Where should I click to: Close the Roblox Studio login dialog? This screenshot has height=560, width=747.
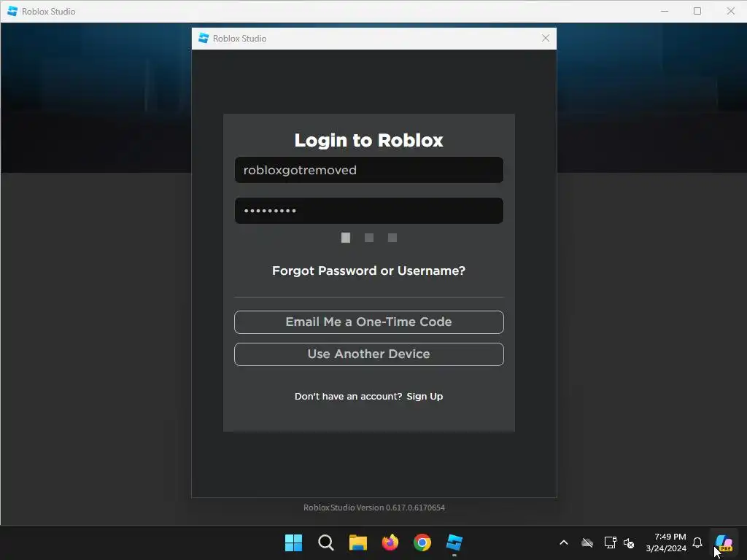coord(546,38)
